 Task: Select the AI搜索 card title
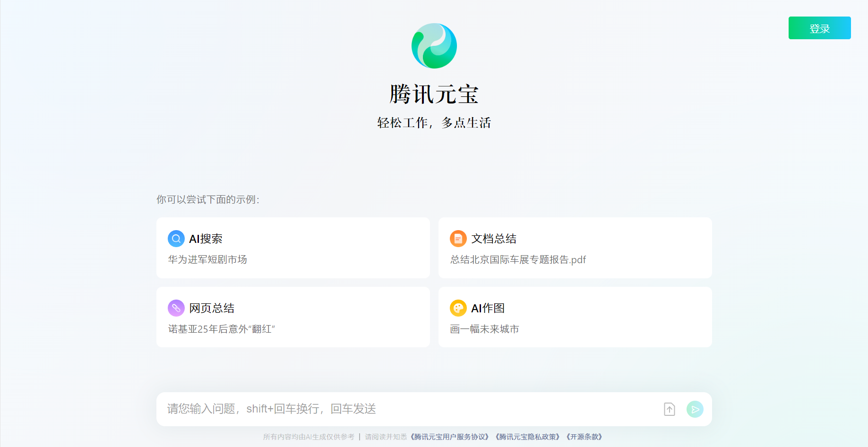click(x=206, y=239)
